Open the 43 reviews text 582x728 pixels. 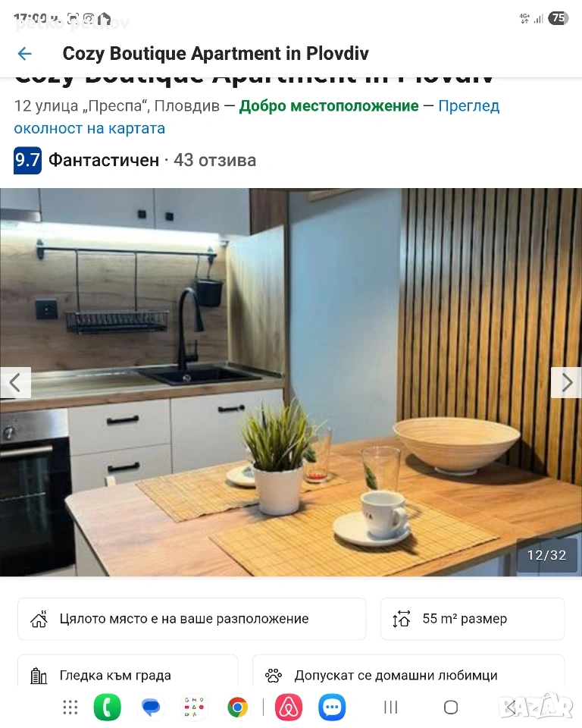pyautogui.click(x=215, y=160)
